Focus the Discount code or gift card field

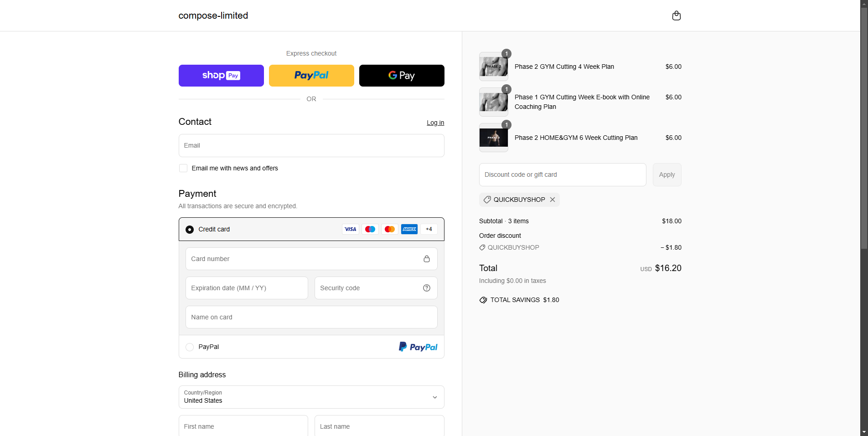coord(563,174)
